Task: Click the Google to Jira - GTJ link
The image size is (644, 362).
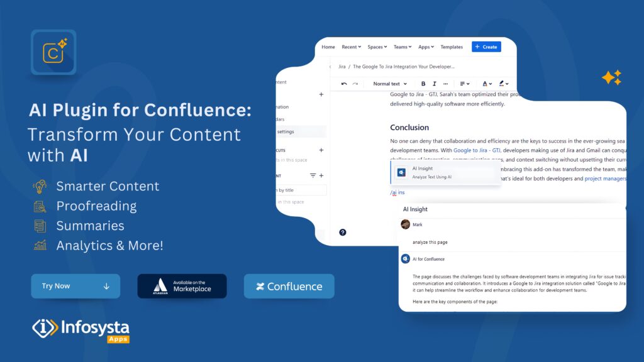Action: (x=477, y=150)
